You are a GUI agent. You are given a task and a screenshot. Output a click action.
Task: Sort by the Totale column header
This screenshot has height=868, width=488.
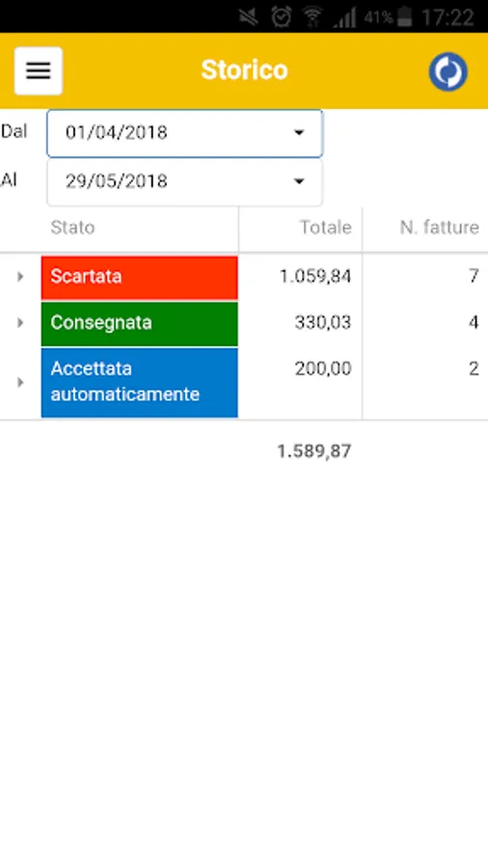tap(325, 228)
